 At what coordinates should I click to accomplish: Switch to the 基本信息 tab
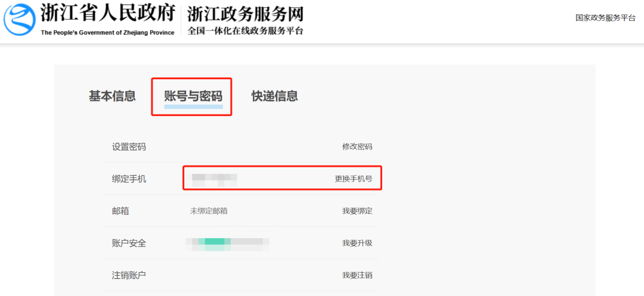(112, 96)
